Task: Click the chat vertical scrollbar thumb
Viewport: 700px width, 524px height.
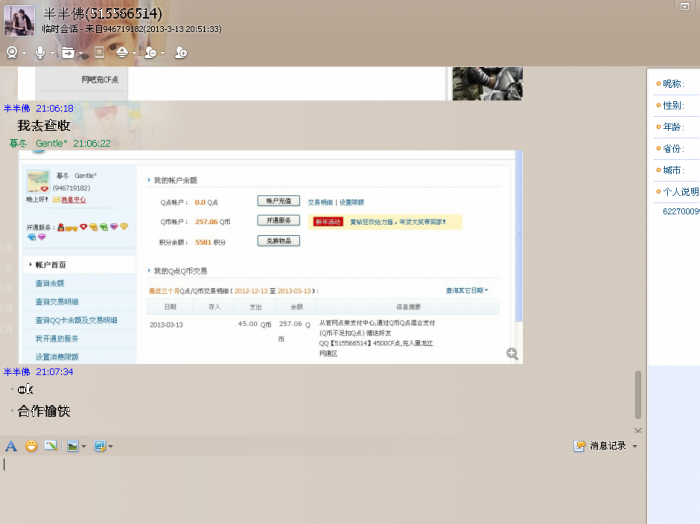Action: click(638, 395)
